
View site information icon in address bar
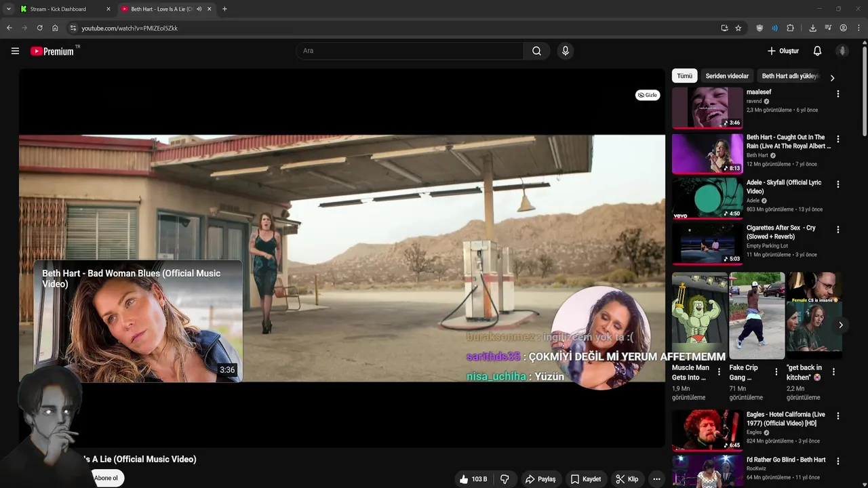pos(73,28)
